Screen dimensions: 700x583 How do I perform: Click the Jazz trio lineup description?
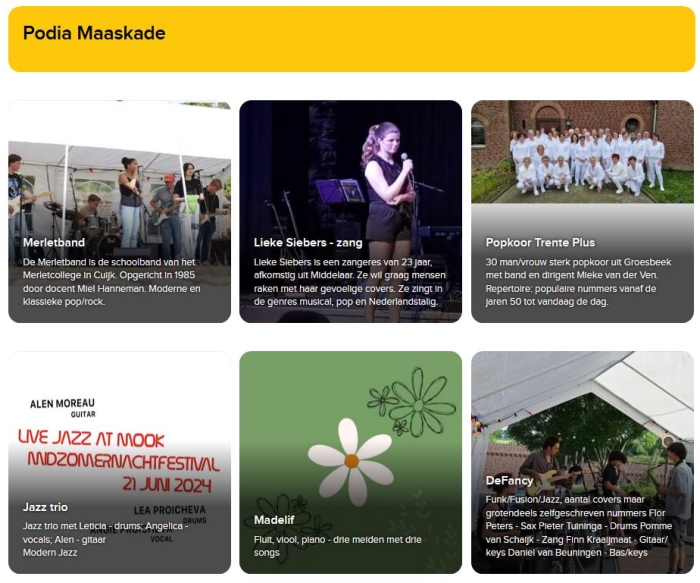105,539
